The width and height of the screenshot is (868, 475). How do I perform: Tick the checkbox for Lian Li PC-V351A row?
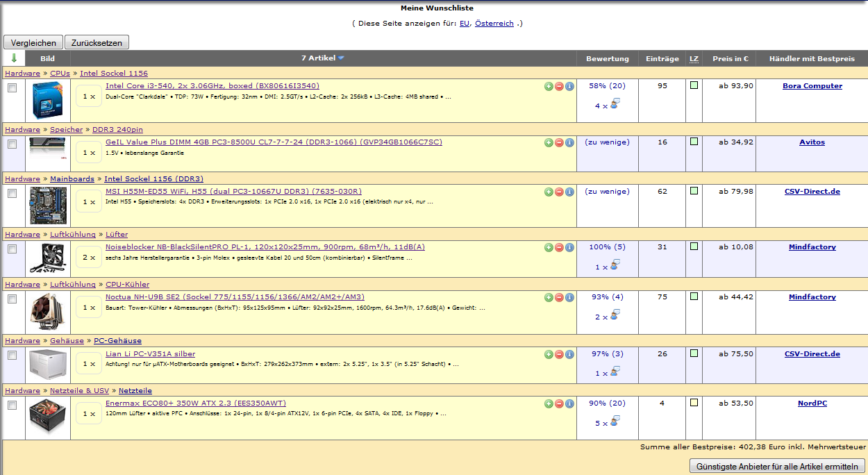12,356
